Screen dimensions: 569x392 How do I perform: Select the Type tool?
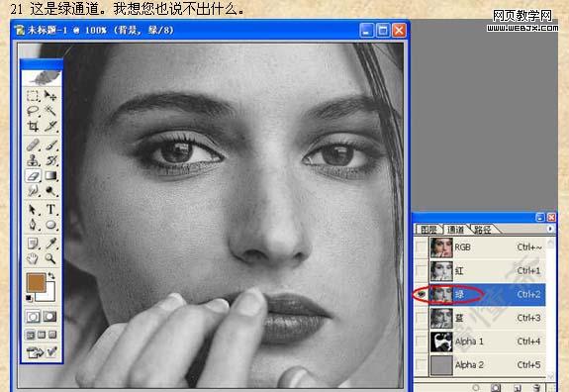[x=50, y=210]
